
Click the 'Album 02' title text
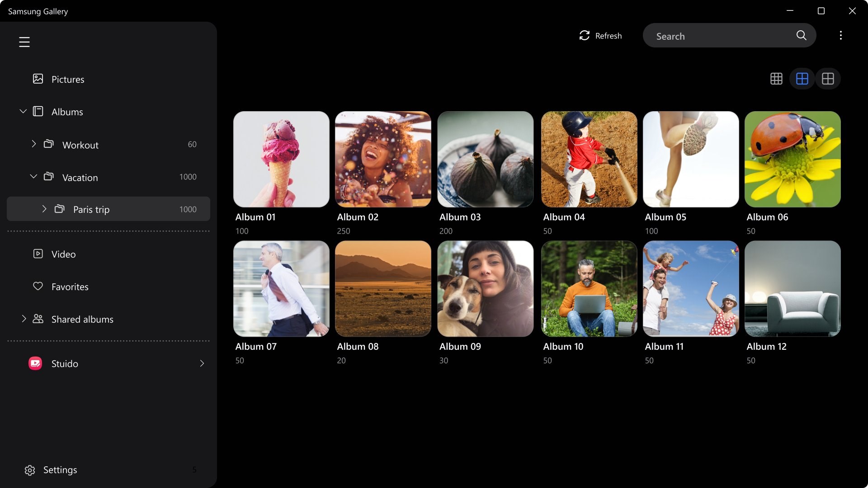coord(358,217)
